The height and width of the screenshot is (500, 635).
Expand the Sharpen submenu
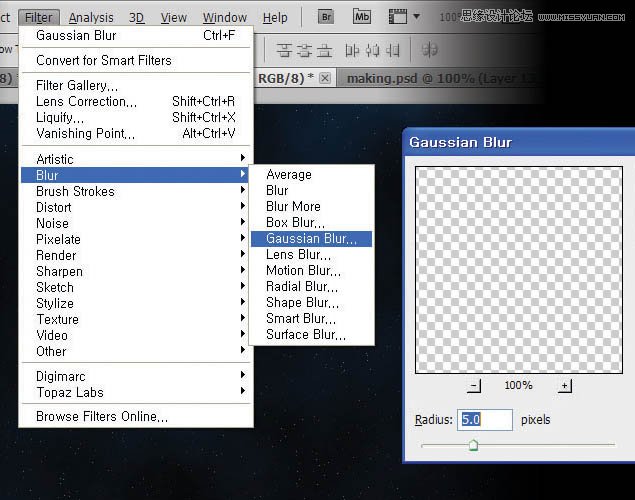135,271
